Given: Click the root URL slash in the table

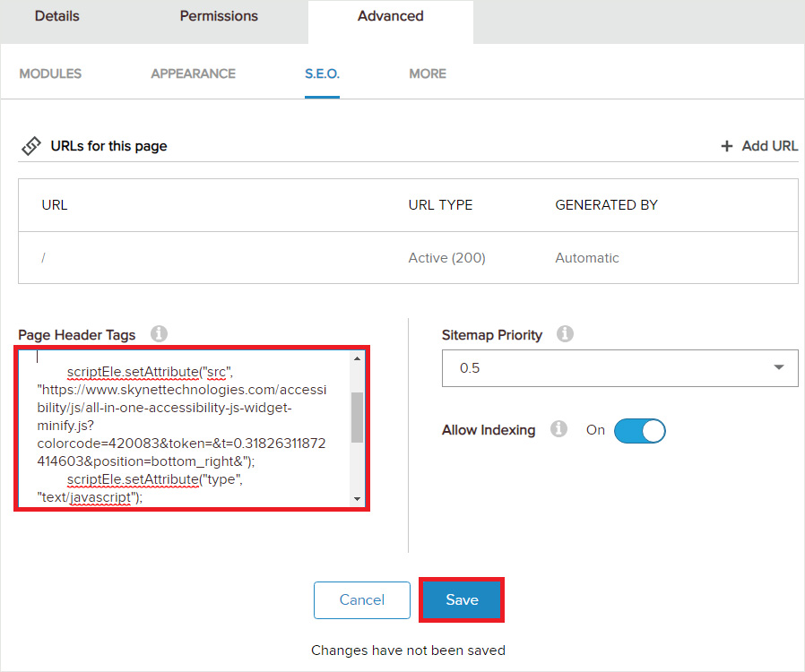Looking at the screenshot, I should click(x=43, y=258).
